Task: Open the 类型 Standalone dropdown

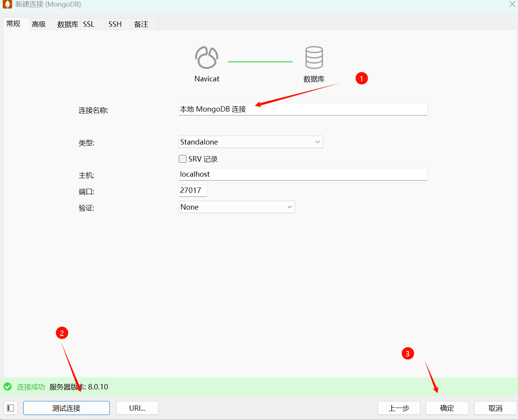Action: tap(250, 142)
